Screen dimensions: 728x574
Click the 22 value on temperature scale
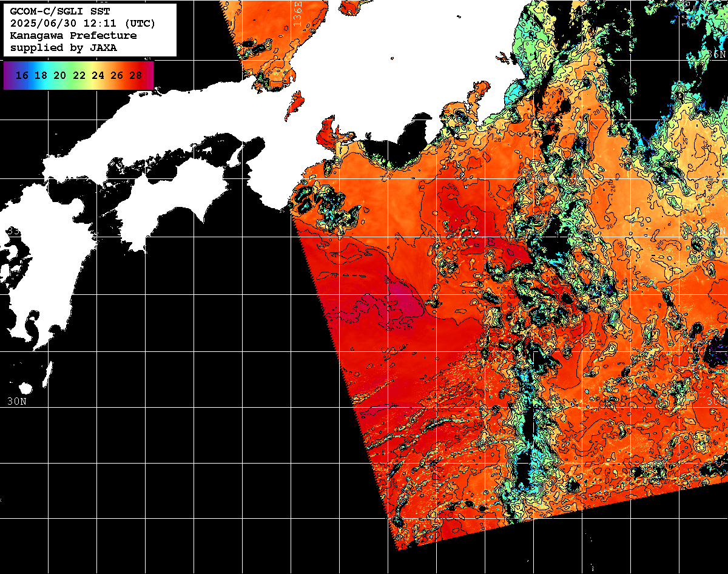79,75
